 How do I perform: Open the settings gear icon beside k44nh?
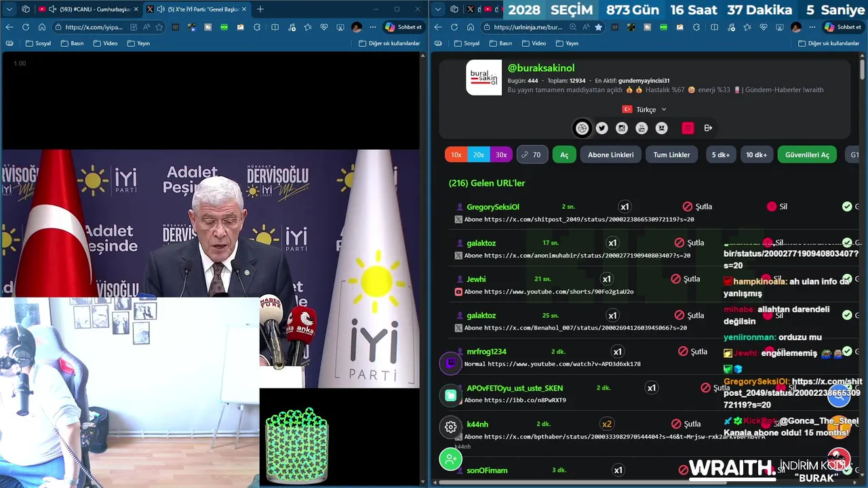(x=450, y=427)
